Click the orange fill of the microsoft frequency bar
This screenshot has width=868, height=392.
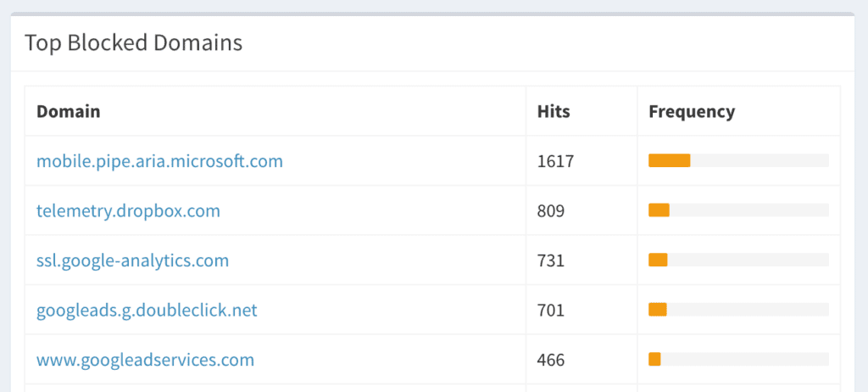(x=670, y=160)
